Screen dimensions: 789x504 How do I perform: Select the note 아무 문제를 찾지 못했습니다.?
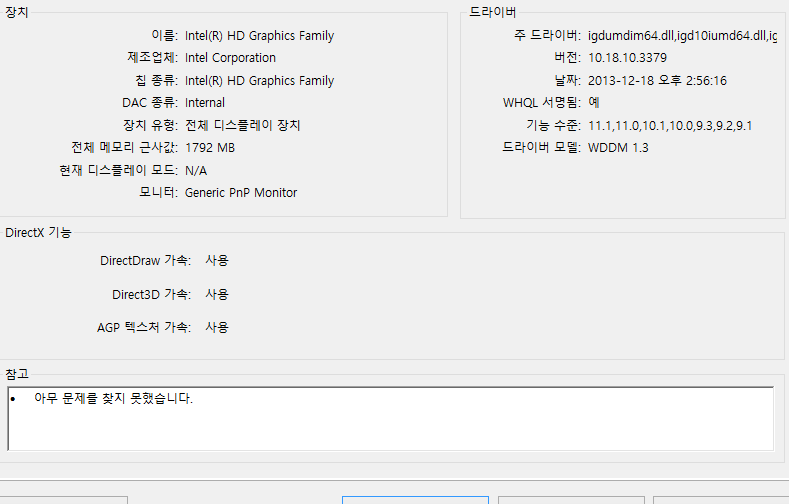(113, 398)
